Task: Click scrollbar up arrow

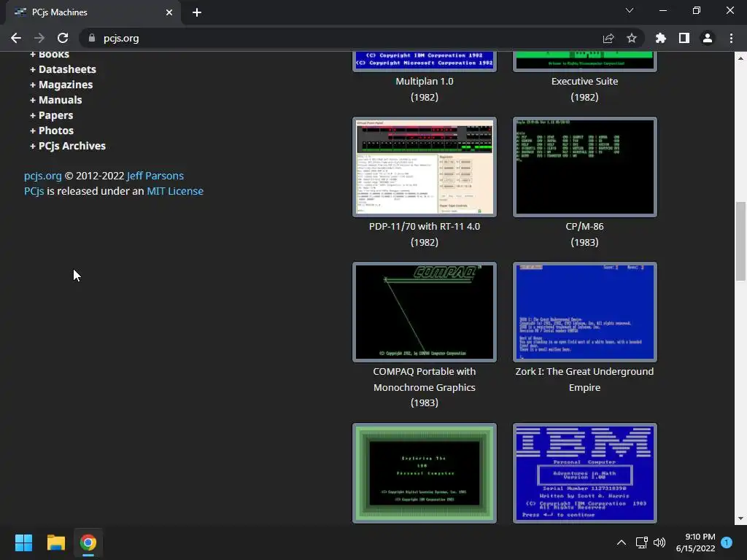Action: pyautogui.click(x=740, y=58)
